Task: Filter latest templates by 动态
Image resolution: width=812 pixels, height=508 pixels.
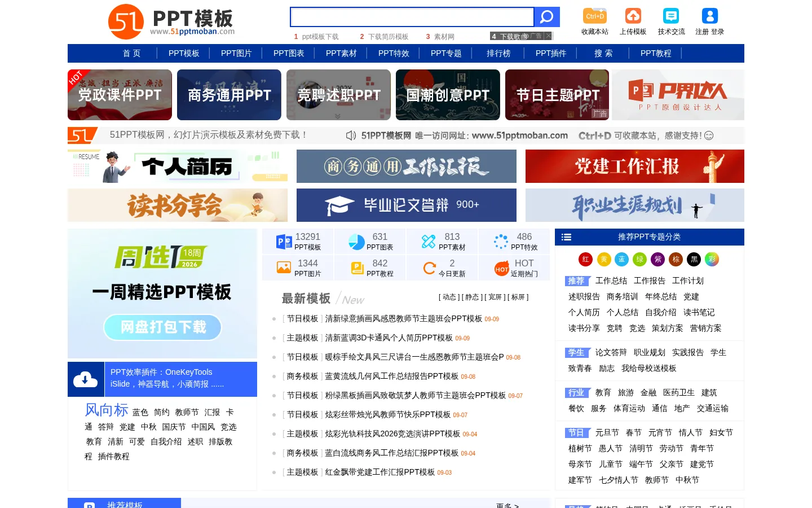Action: coord(449,297)
